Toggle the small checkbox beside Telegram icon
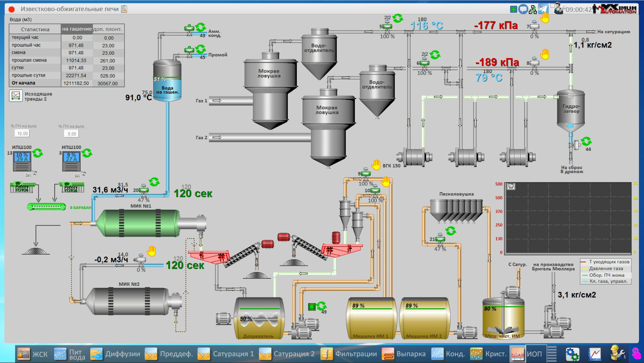The width and height of the screenshot is (644, 363). click(552, 5)
